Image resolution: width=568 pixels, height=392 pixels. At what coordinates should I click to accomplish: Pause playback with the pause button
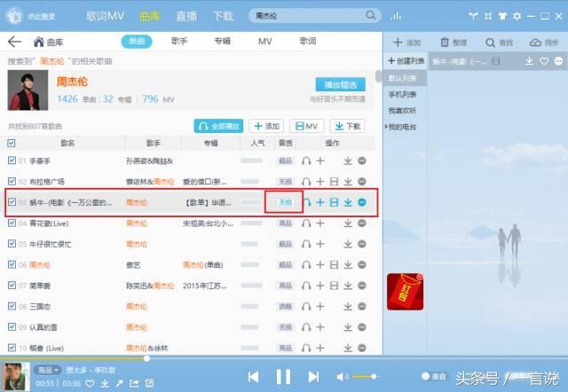click(x=283, y=377)
